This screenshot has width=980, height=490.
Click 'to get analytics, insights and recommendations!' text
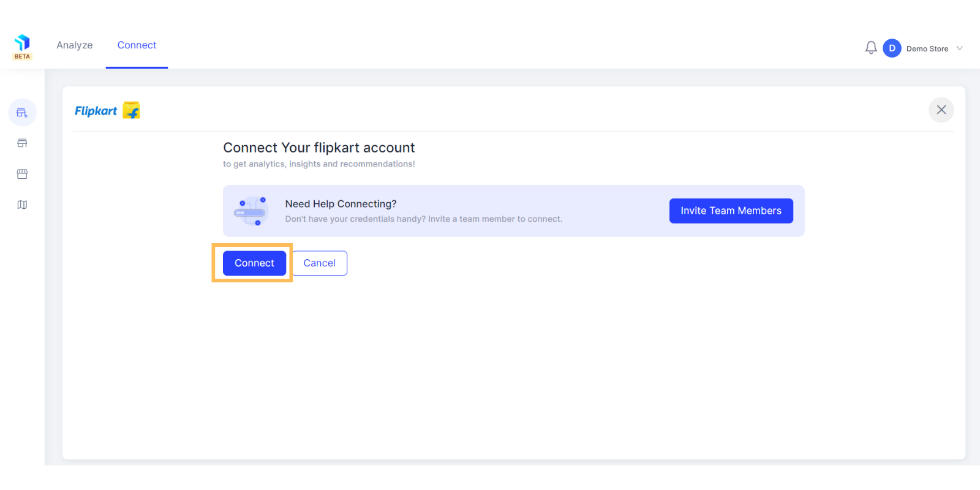319,164
